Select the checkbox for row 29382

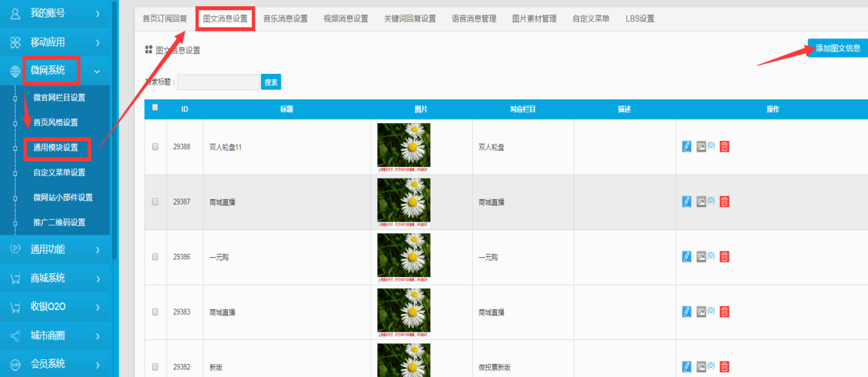coord(155,367)
